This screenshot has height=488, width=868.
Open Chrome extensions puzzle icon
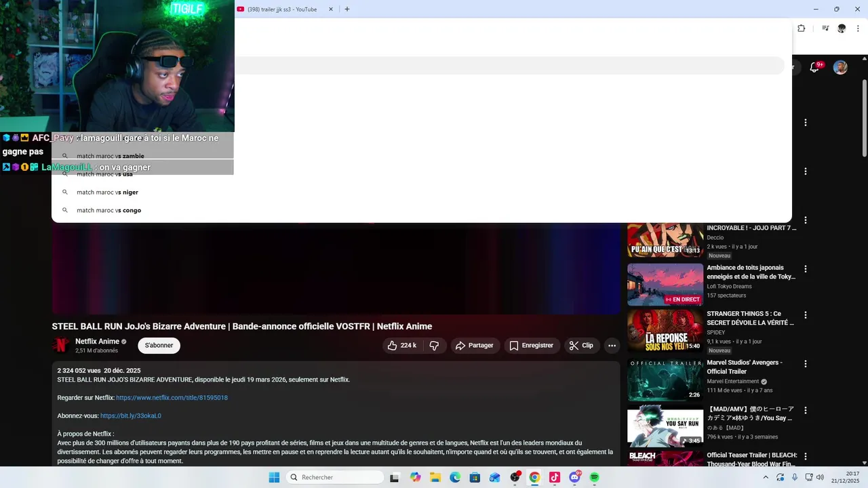801,28
